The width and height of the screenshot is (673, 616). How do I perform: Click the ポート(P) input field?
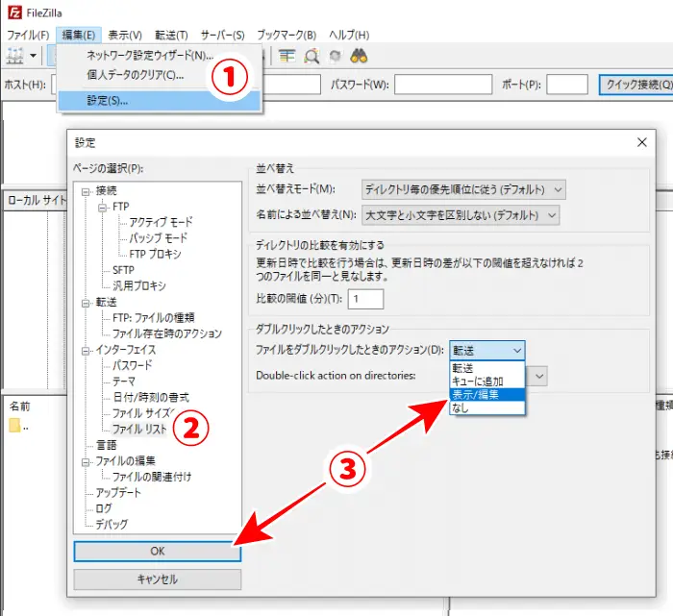(566, 85)
